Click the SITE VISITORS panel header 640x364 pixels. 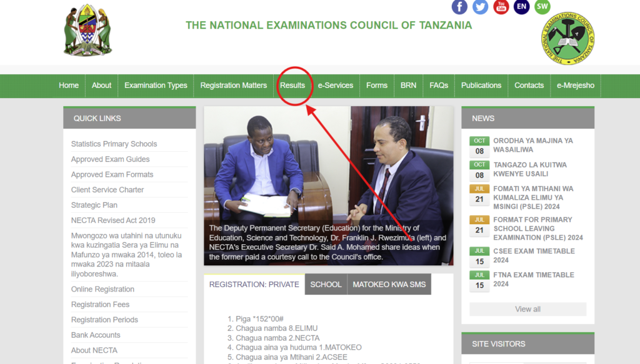click(x=527, y=344)
